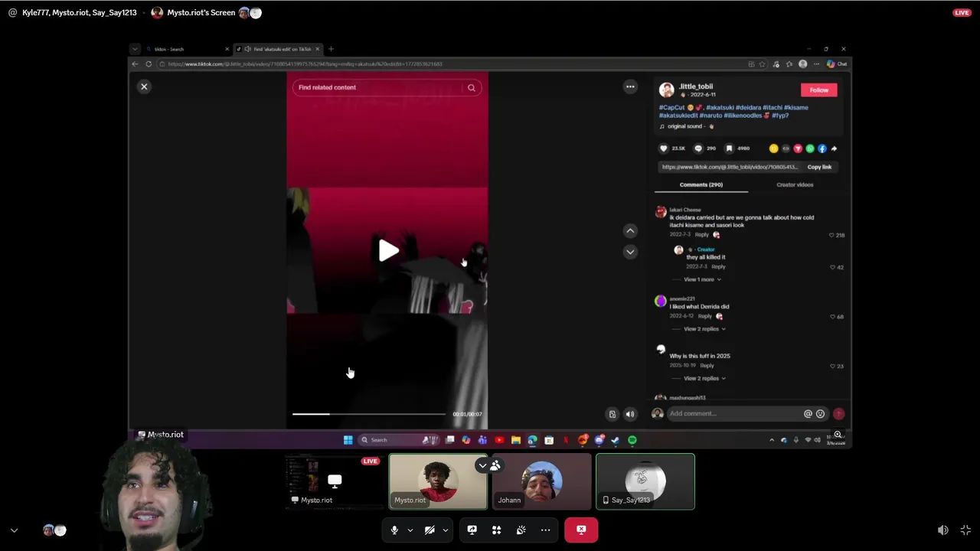Click the yellow repost share icon
The width and height of the screenshot is (980, 551).
[773, 148]
